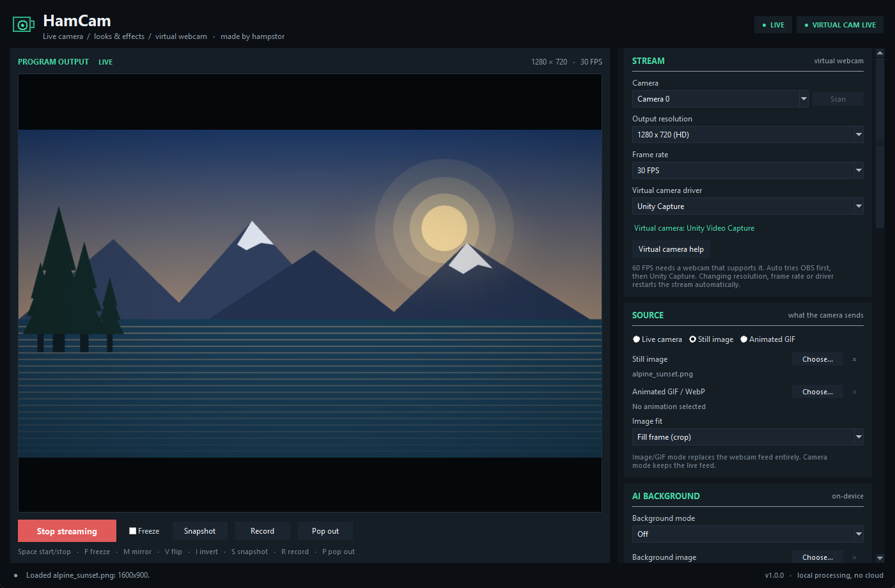Click the settings panel scroll-up arrow
Viewport: 895px width, 588px height.
[x=880, y=53]
